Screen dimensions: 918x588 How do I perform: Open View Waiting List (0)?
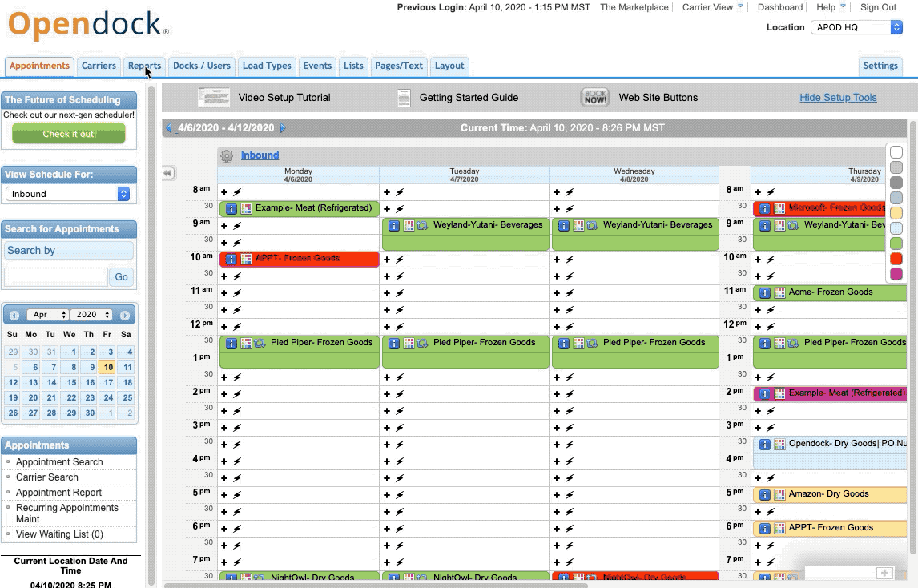59,534
